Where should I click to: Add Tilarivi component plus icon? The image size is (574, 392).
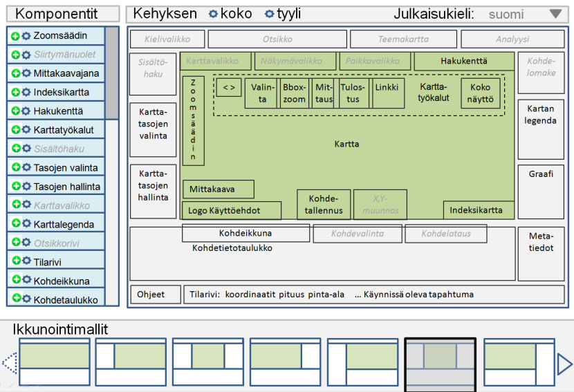click(15, 260)
